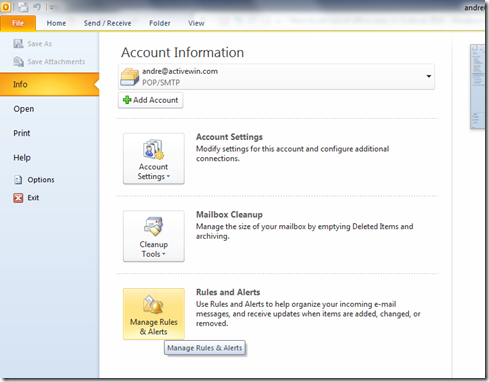Click the Account Settings heading text

coord(229,137)
